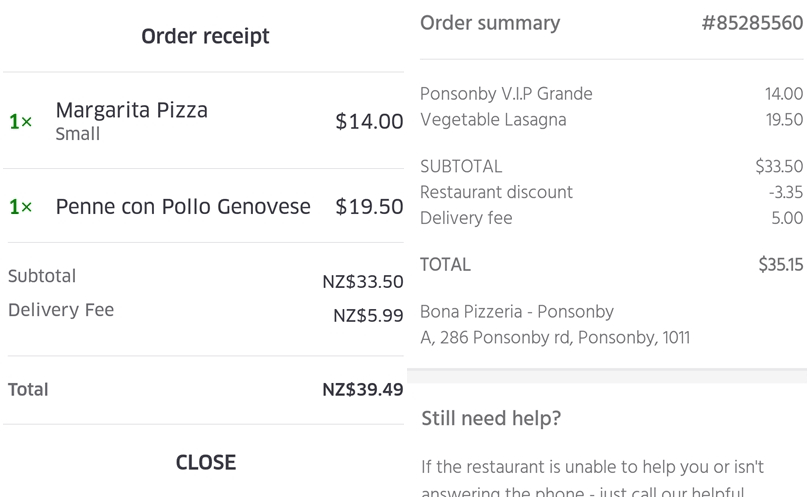Click the $35.15 order summary total

coord(780,265)
